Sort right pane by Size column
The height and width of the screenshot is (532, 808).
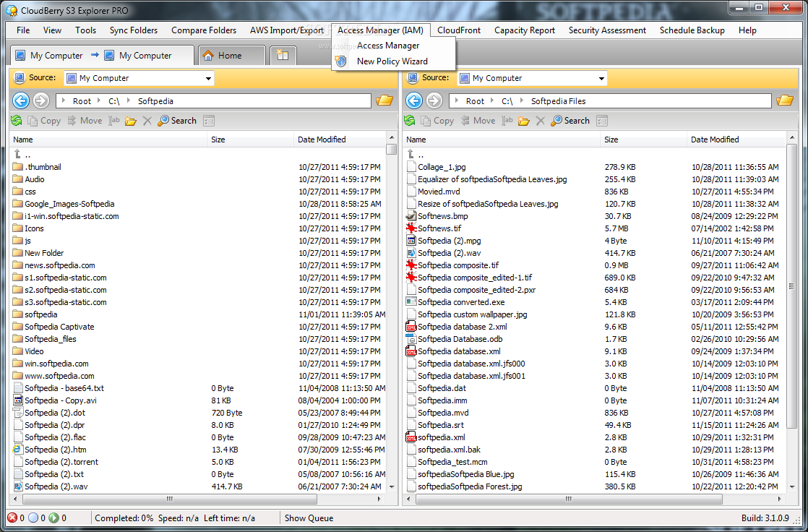(643, 140)
